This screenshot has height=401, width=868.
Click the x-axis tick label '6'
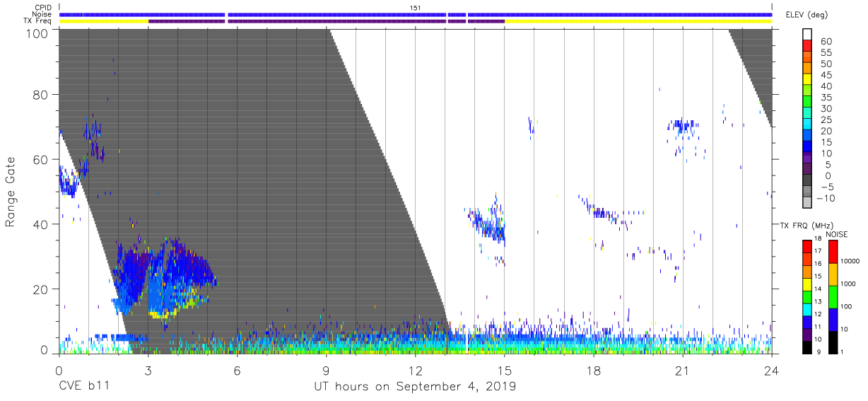pos(237,371)
